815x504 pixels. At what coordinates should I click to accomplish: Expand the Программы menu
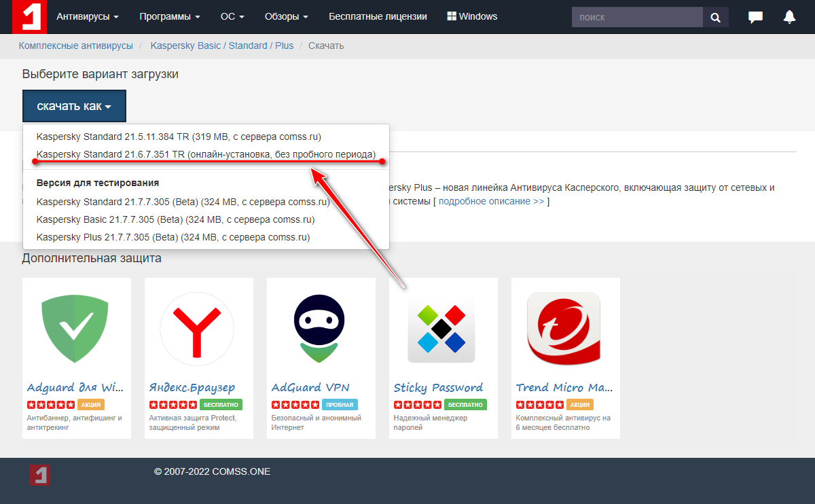(x=170, y=16)
